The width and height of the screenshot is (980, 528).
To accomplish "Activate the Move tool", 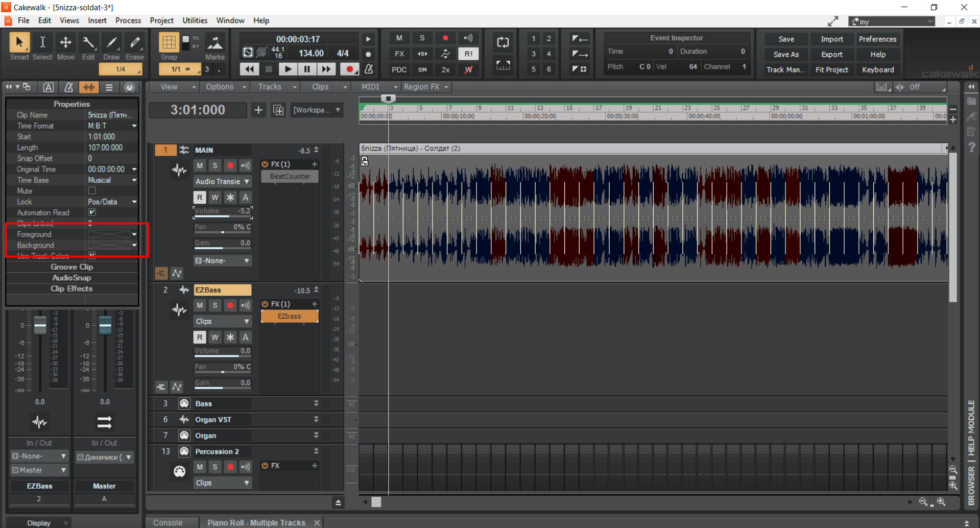I will [65, 46].
